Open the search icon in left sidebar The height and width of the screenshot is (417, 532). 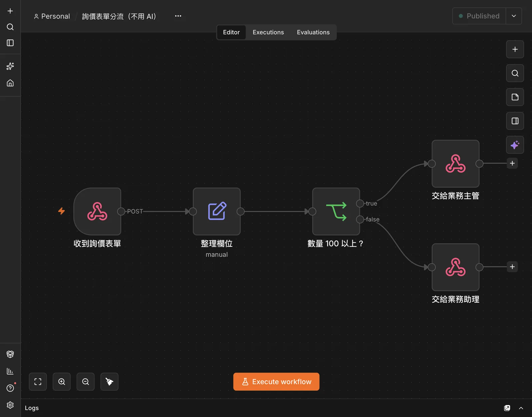(10, 27)
